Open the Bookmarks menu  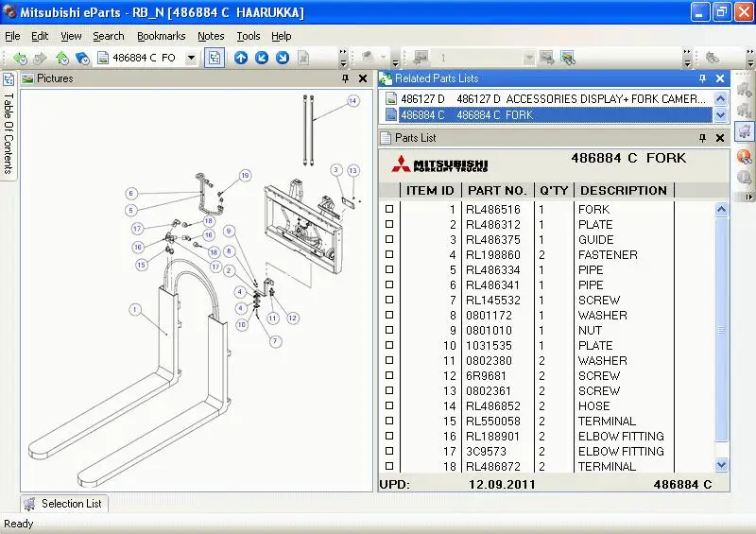tap(161, 36)
